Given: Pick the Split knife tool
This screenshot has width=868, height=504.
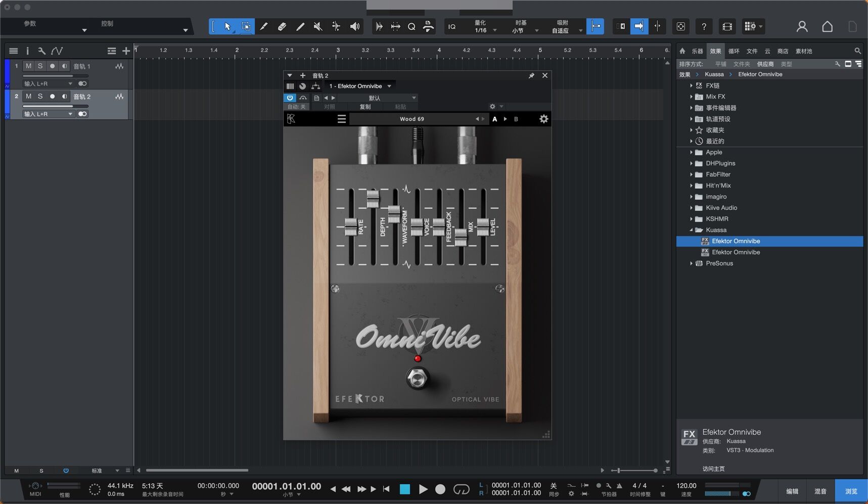Looking at the screenshot, I should click(x=263, y=26).
